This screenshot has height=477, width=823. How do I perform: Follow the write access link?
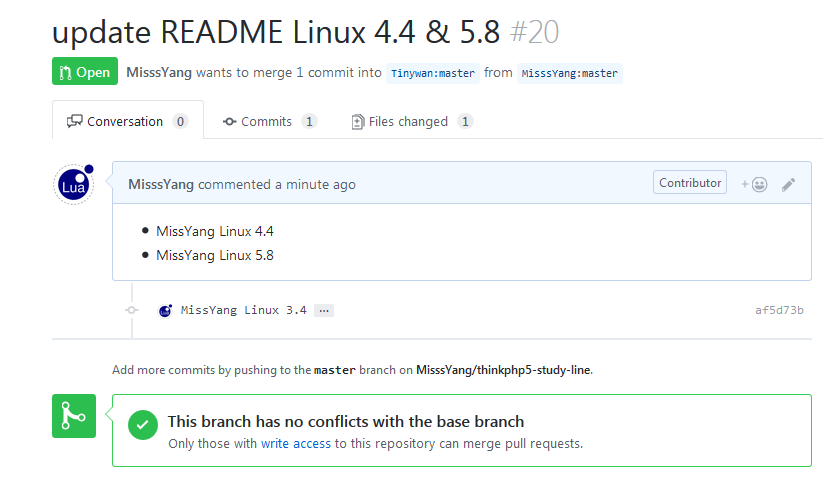296,443
